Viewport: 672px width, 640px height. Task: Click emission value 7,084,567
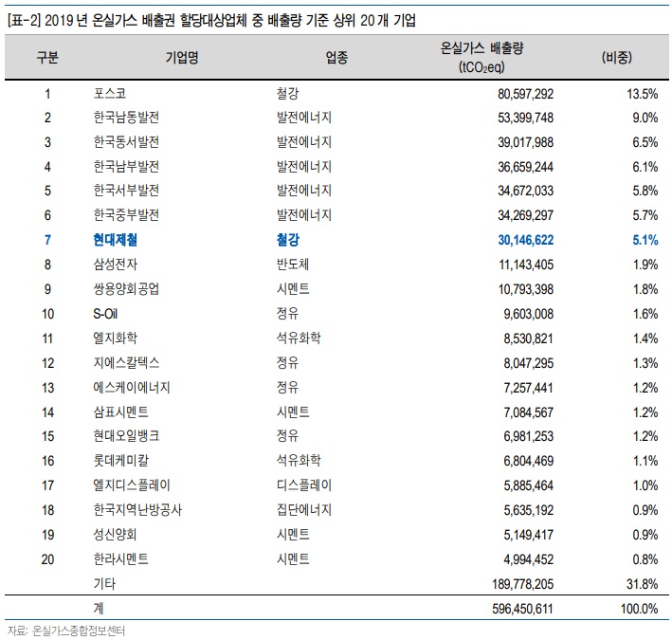pos(529,412)
